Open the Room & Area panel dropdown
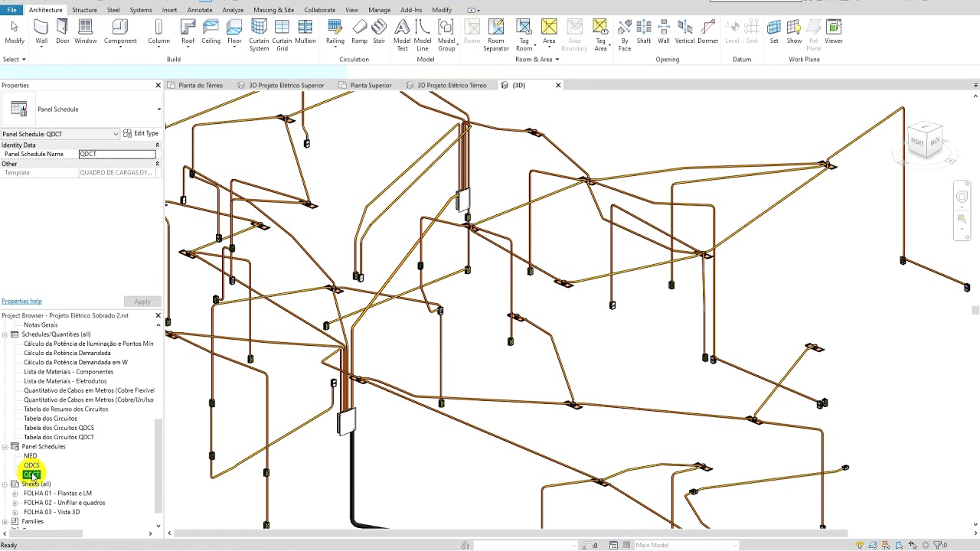The image size is (980, 551). [x=537, y=59]
